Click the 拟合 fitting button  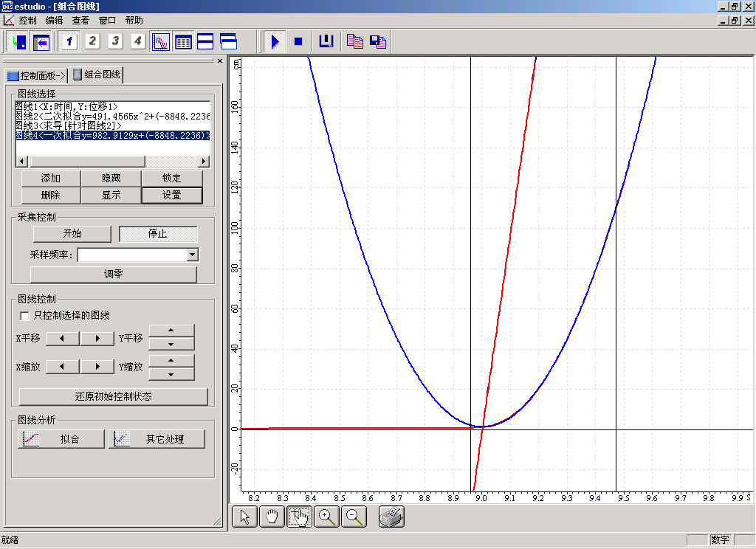click(61, 439)
